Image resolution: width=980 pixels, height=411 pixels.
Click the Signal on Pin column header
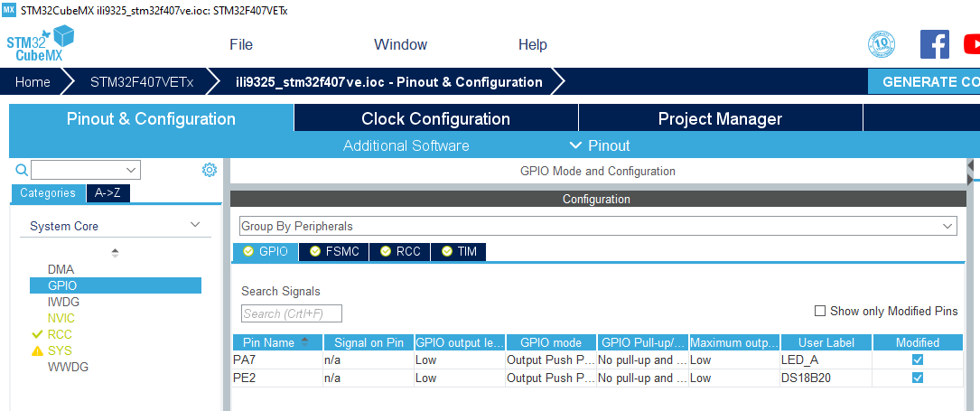point(369,342)
